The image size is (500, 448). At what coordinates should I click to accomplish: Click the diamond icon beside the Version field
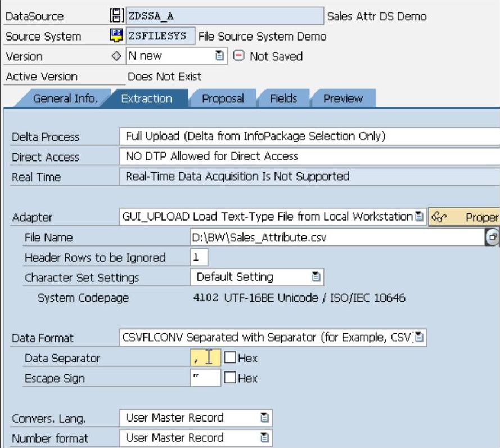pos(116,56)
